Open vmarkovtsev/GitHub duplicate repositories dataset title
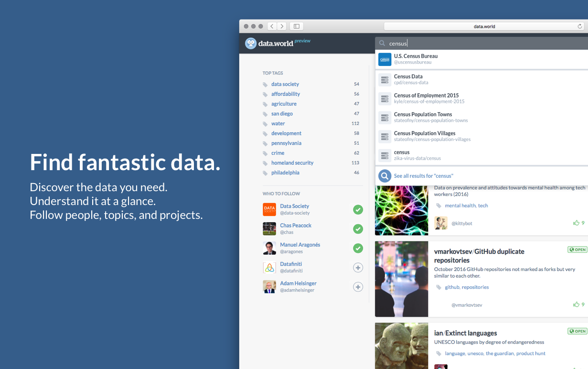Viewport: 588px width, 369px height. coord(479,256)
